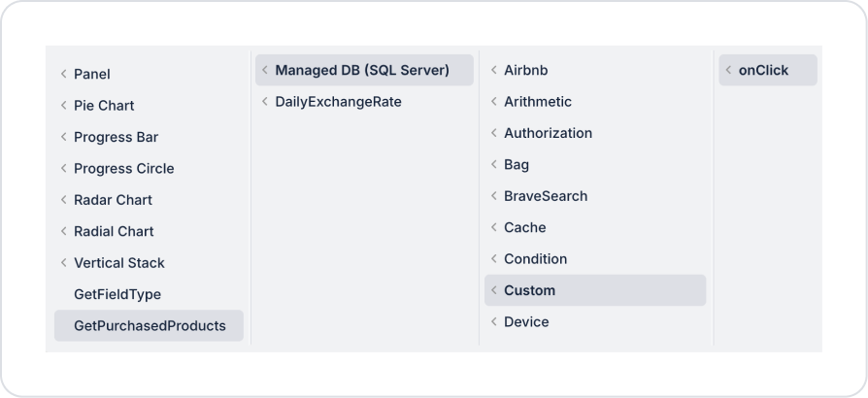Screen dimensions: 868x398
Task: Open the Vertical Stack item
Action: pyautogui.click(x=118, y=263)
